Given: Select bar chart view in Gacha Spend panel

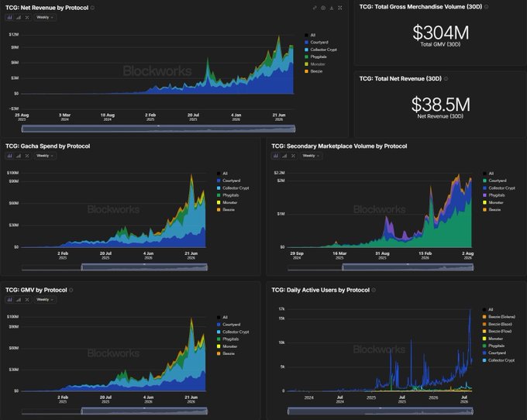Looking at the screenshot, I should pos(10,156).
